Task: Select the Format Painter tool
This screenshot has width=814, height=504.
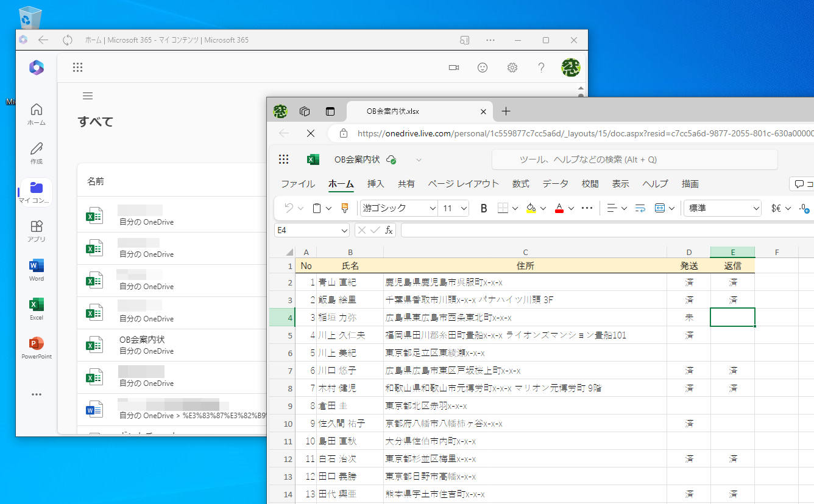Action: click(344, 208)
